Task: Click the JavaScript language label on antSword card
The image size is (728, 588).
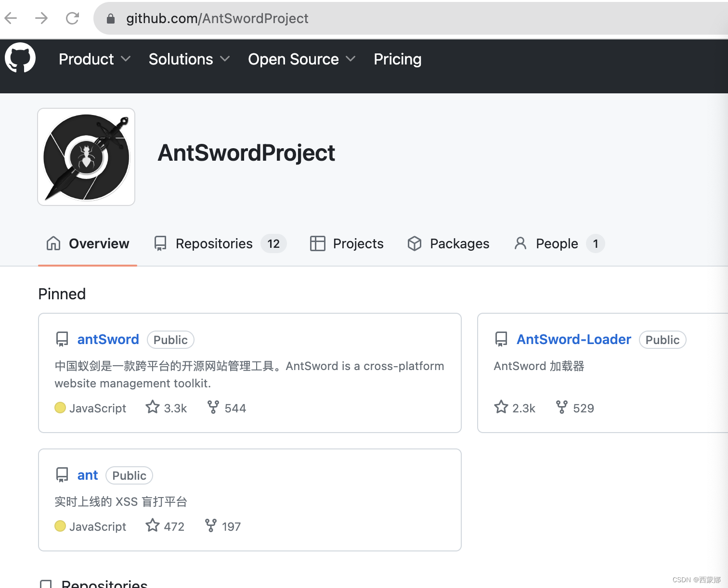Action: tap(98, 408)
